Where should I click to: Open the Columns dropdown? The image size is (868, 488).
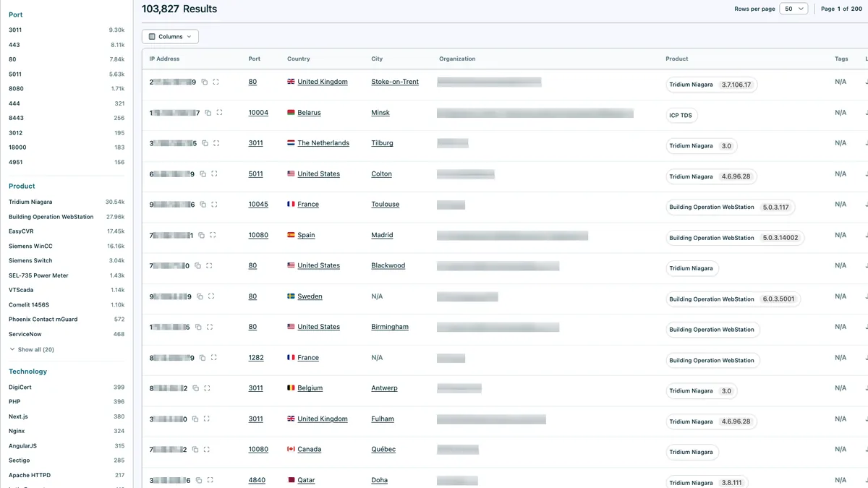[x=170, y=37]
